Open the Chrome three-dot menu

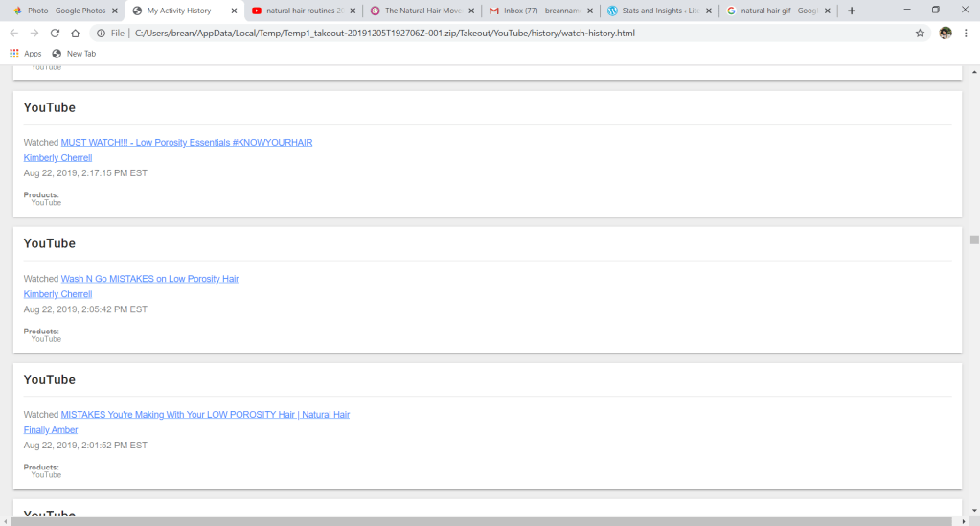[968, 33]
